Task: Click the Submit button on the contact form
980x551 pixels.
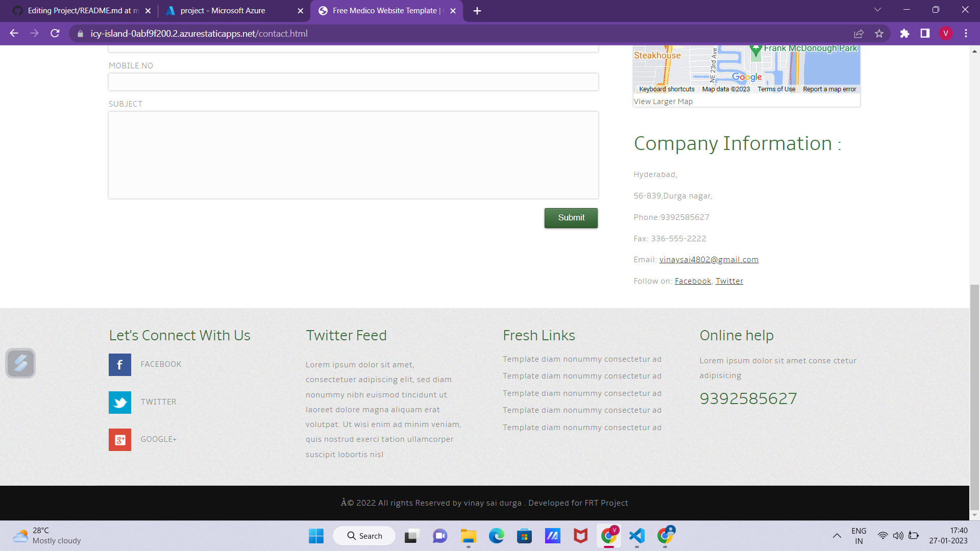Action: pos(571,217)
